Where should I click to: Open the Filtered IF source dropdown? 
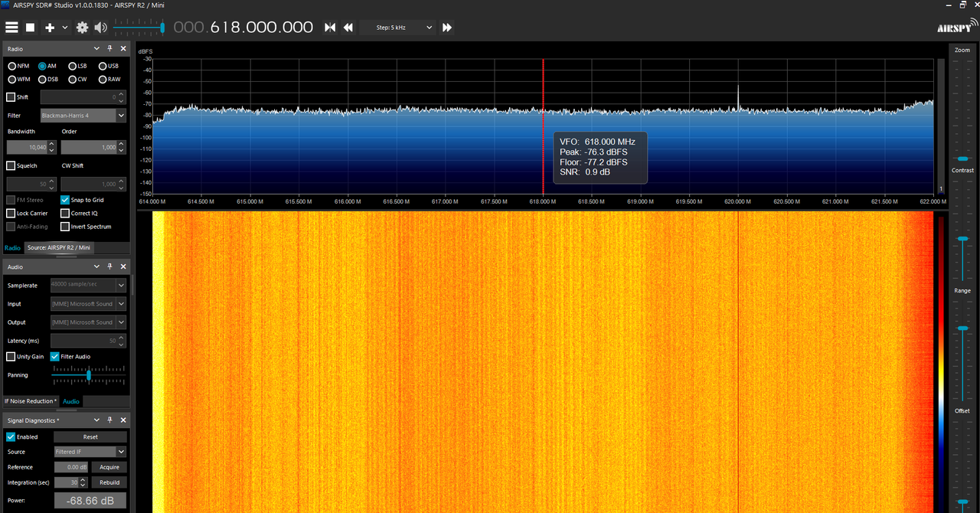pyautogui.click(x=90, y=452)
